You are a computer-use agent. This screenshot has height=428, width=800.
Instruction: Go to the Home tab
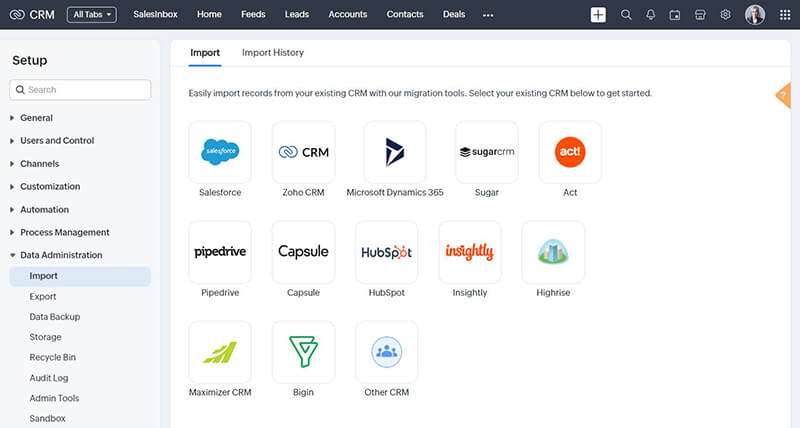(209, 14)
